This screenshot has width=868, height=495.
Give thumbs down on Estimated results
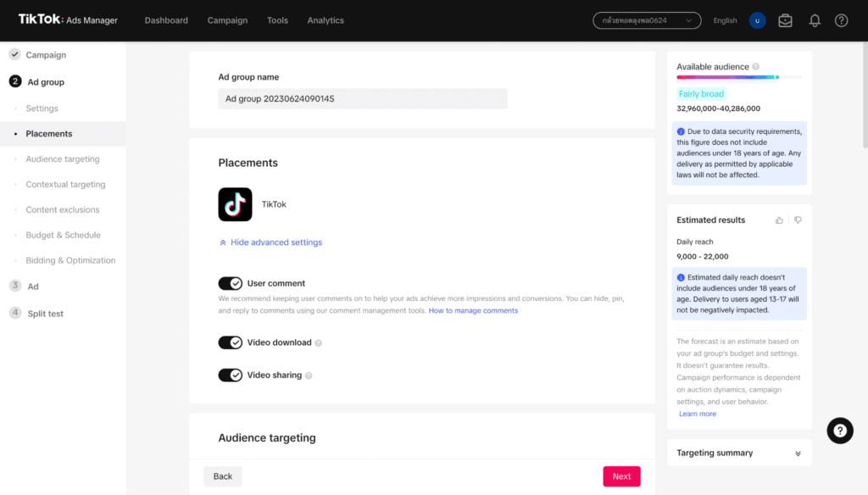798,220
